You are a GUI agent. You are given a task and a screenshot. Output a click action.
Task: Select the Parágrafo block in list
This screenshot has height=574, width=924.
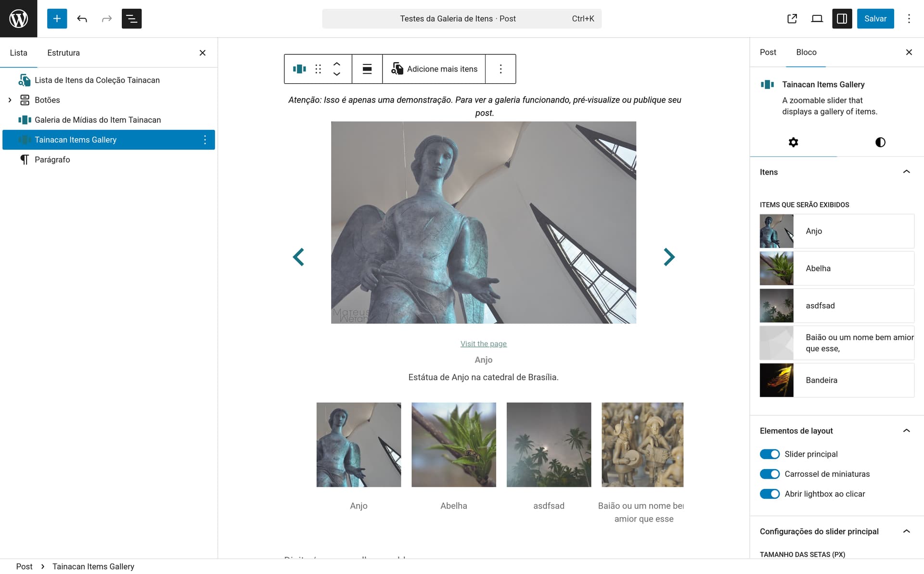[x=109, y=160]
